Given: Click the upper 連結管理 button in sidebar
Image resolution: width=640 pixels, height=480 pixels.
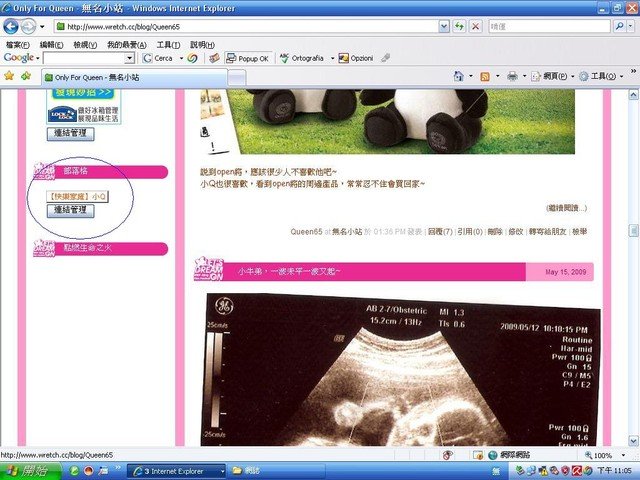Looking at the screenshot, I should coord(71,134).
